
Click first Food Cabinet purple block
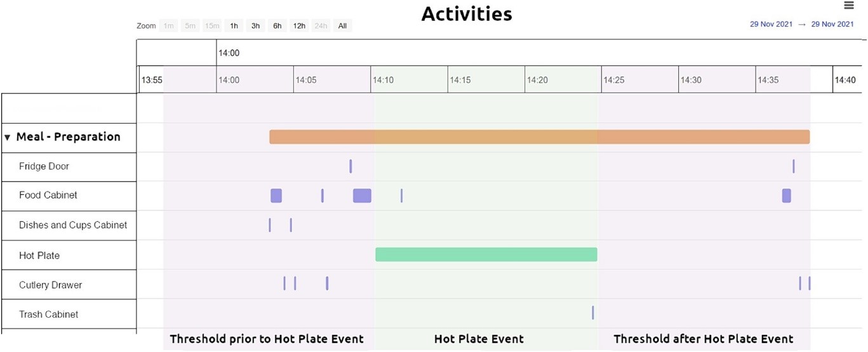point(276,195)
